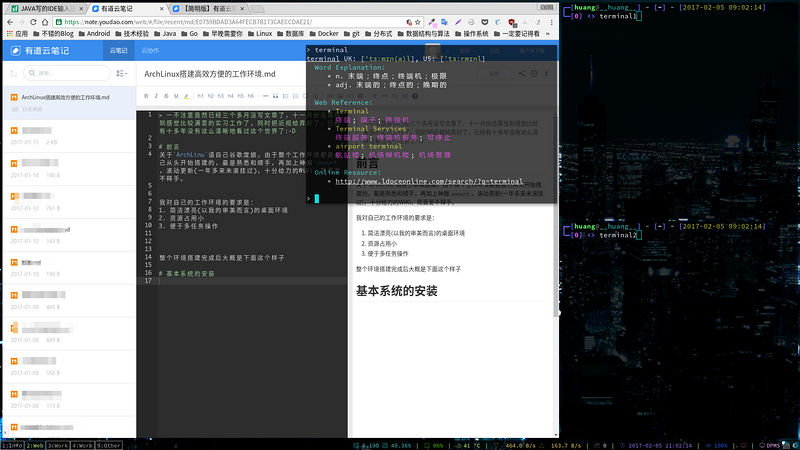Image resolution: width=800 pixels, height=450 pixels.
Task: Toggle italic formatting in editor toolbar
Action: click(156, 96)
